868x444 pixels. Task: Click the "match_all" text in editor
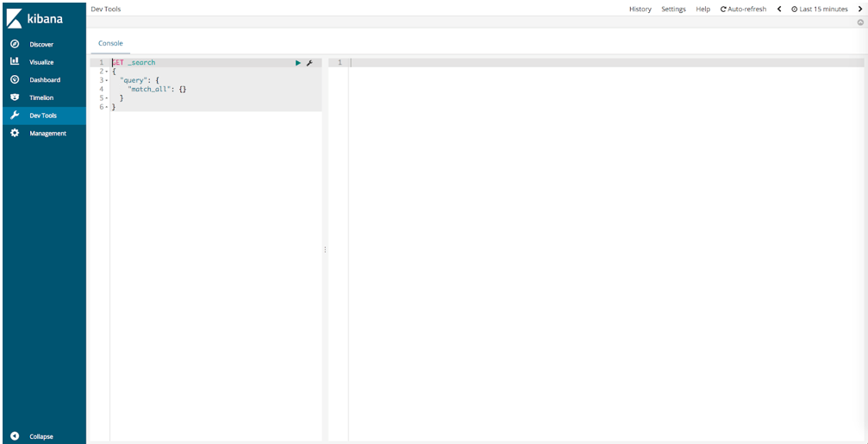click(x=147, y=90)
